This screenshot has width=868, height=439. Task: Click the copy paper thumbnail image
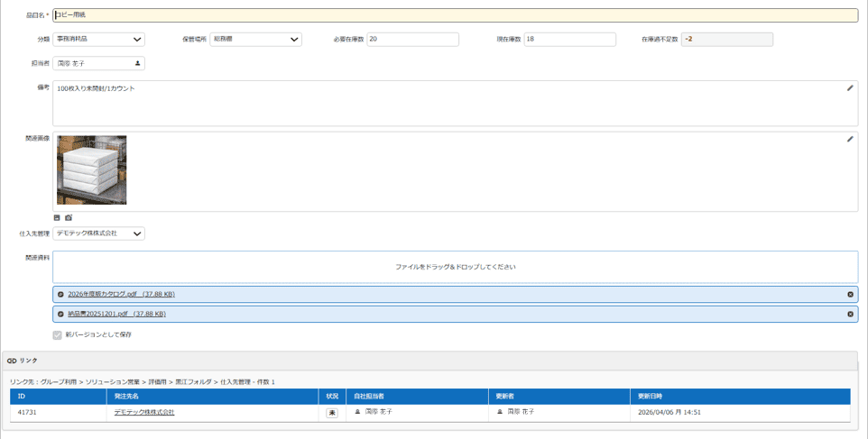pyautogui.click(x=91, y=170)
